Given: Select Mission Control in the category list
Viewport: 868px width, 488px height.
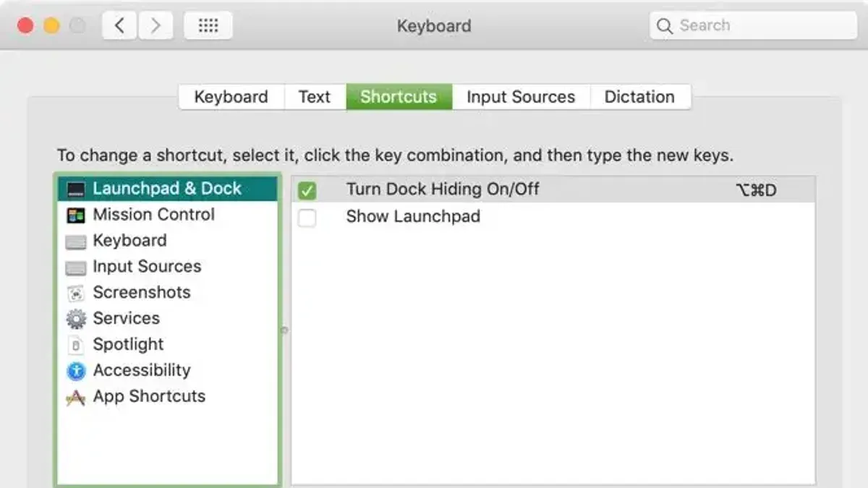Looking at the screenshot, I should [x=167, y=215].
